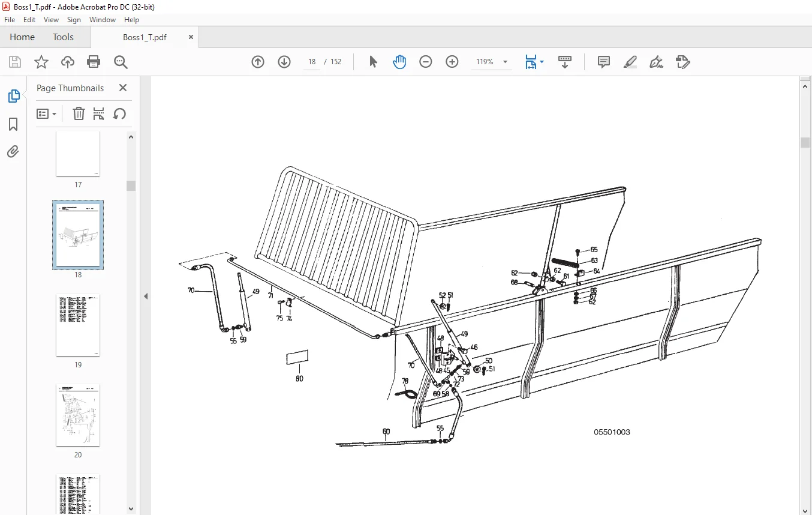Click the 119% zoom value field
Viewport: 812px width, 515px height.
click(x=485, y=62)
